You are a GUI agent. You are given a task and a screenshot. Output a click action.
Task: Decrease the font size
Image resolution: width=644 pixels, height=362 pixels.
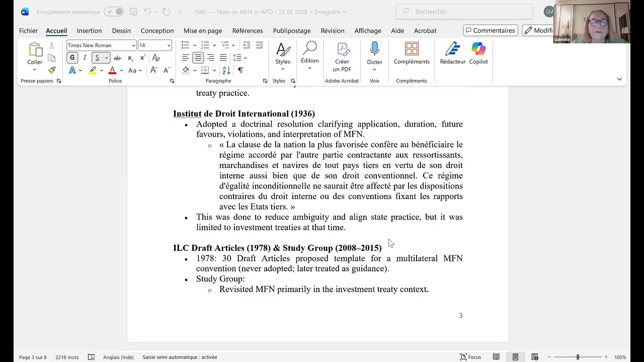click(167, 70)
